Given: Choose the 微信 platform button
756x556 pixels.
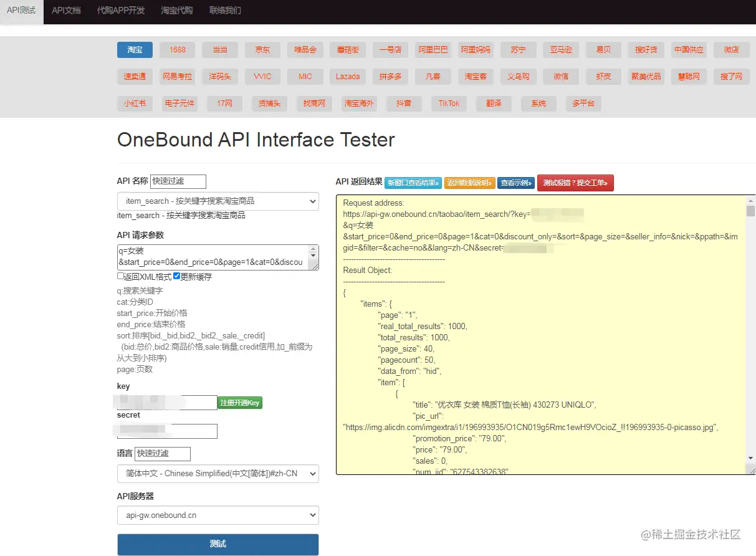Looking at the screenshot, I should [x=561, y=77].
